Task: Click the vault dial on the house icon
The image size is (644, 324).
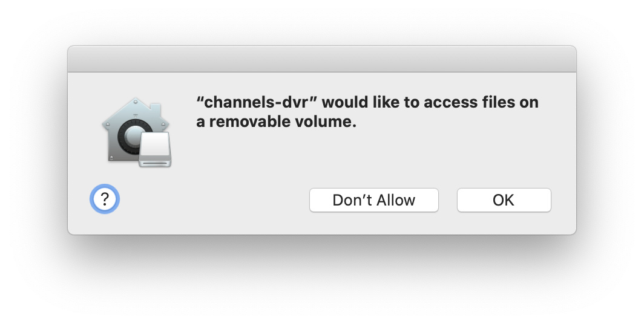Action: [129, 137]
